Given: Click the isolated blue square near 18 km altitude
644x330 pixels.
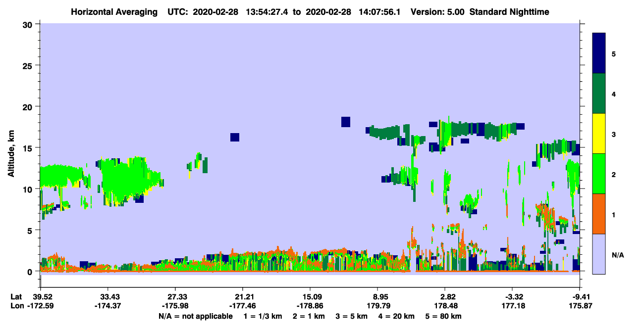Looking at the screenshot, I should point(346,122).
